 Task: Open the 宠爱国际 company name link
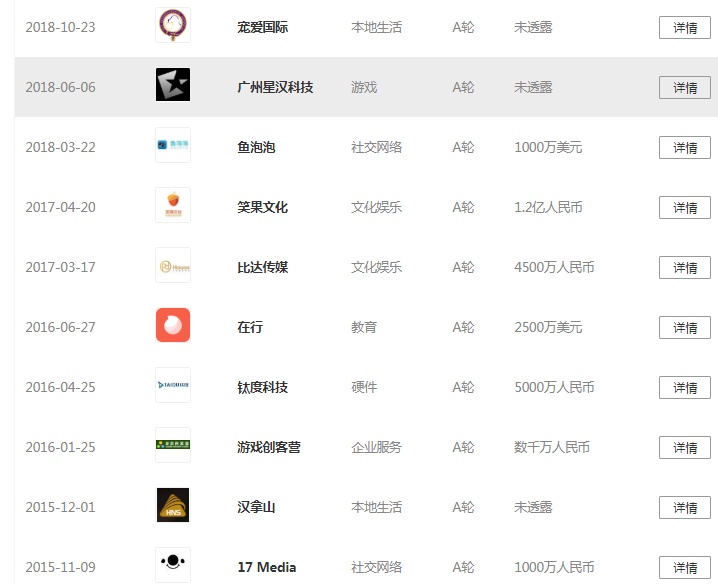262,27
